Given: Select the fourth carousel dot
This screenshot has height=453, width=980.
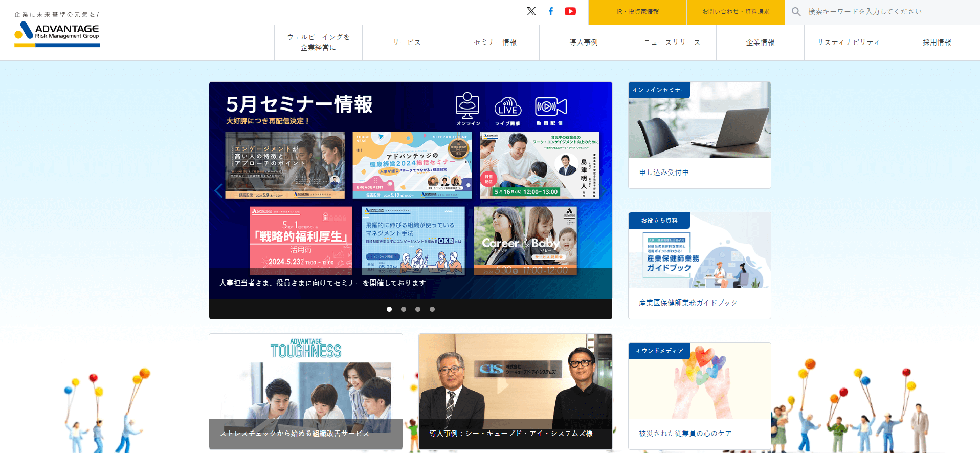Looking at the screenshot, I should tap(432, 309).
